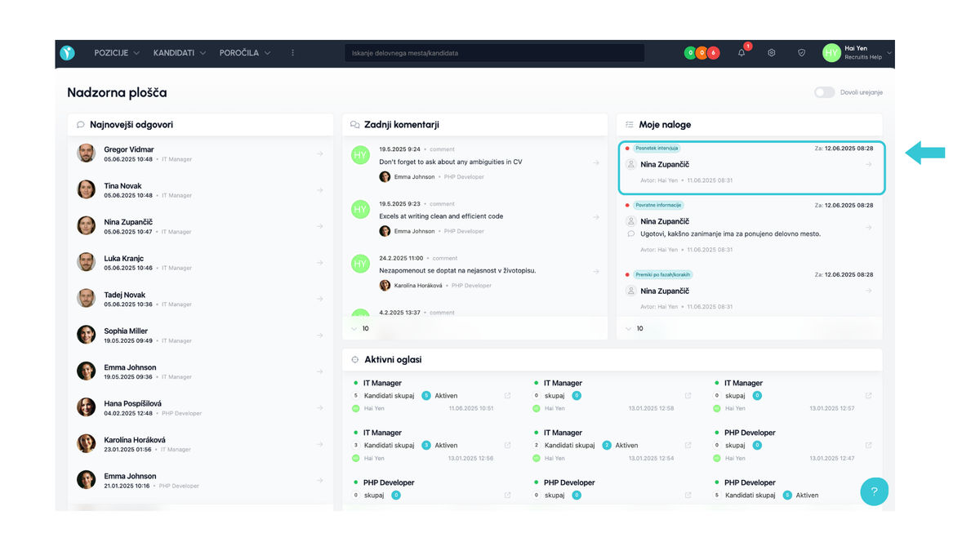Toggle the Dovoli urejanje switch
Image resolution: width=980 pixels, height=551 pixels.
coord(824,92)
